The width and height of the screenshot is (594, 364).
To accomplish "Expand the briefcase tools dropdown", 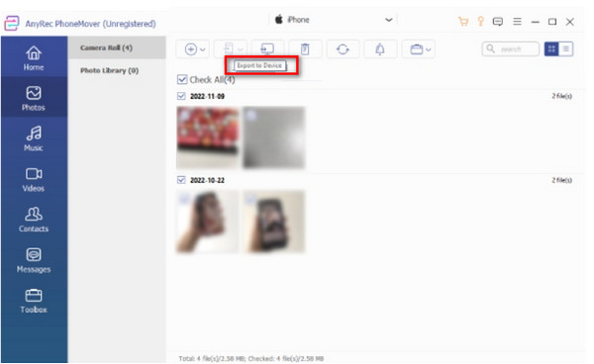I will [x=428, y=49].
